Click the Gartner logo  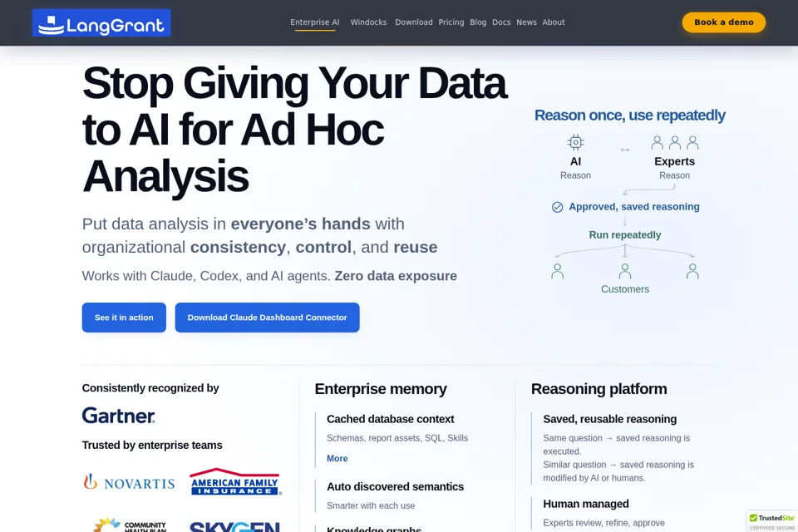coord(119,416)
